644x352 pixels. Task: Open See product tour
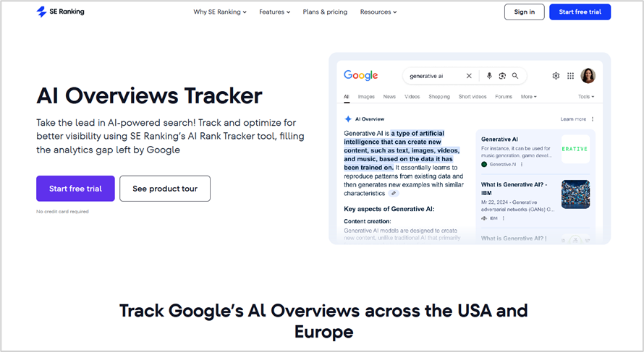165,189
